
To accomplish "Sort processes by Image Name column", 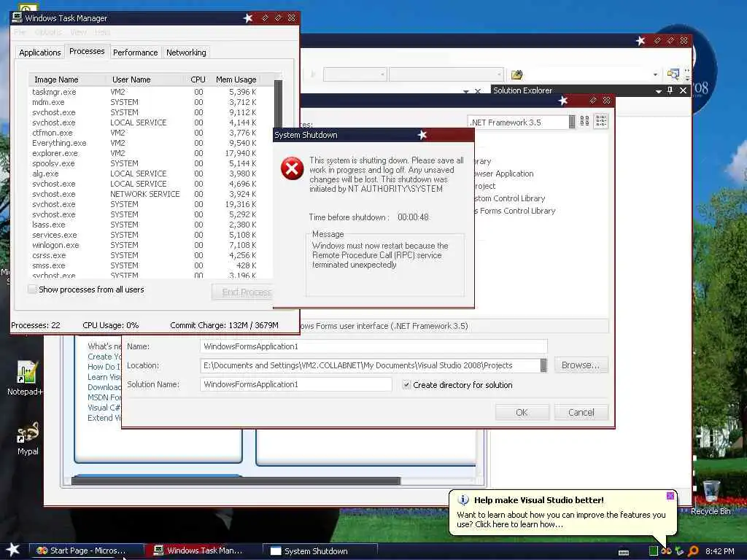I will pos(68,79).
